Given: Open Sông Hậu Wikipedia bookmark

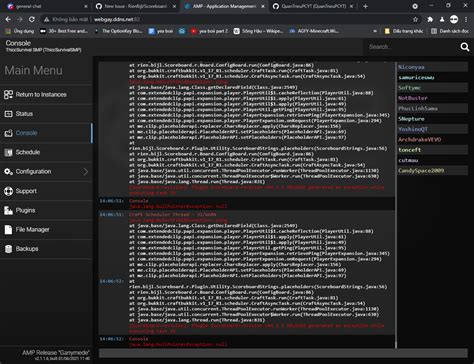Looking at the screenshot, I should click(x=258, y=31).
